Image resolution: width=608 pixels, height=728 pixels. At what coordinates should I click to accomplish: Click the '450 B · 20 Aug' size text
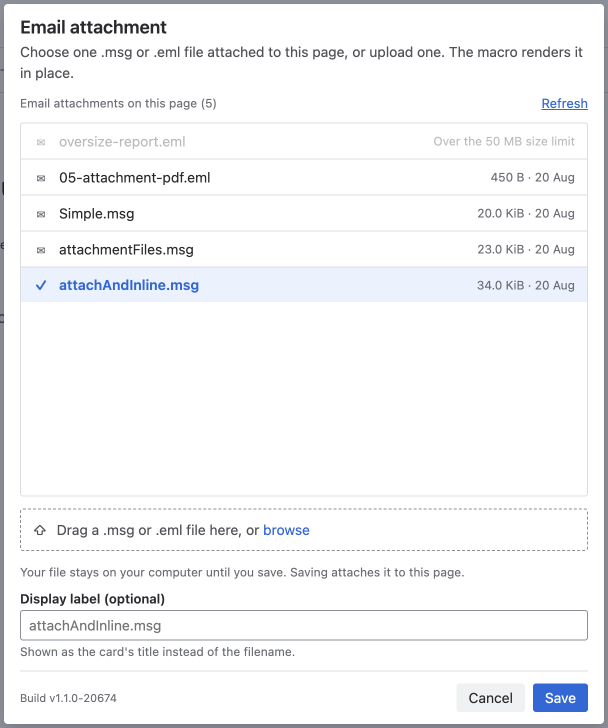click(533, 177)
